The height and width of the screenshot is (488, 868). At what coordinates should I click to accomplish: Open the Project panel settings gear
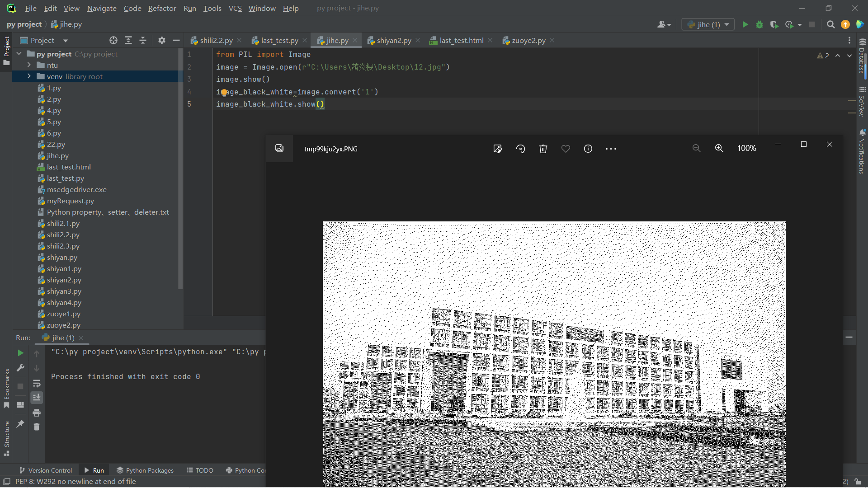161,41
